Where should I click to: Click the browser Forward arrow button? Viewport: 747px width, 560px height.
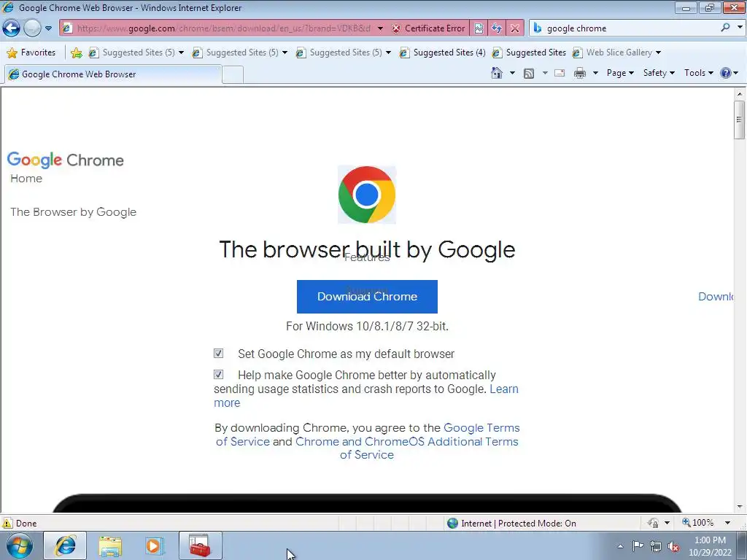pyautogui.click(x=32, y=28)
